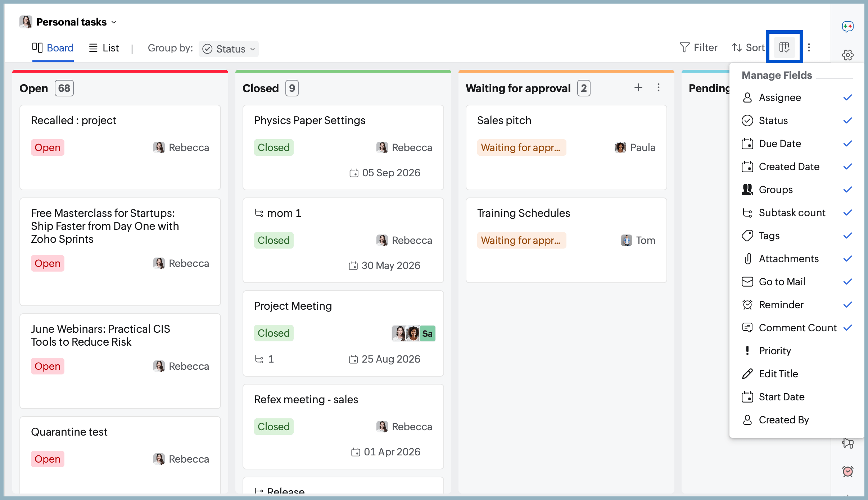Click Rebecca avatar on Refex meeting - sales
This screenshot has width=868, height=500.
(x=382, y=427)
